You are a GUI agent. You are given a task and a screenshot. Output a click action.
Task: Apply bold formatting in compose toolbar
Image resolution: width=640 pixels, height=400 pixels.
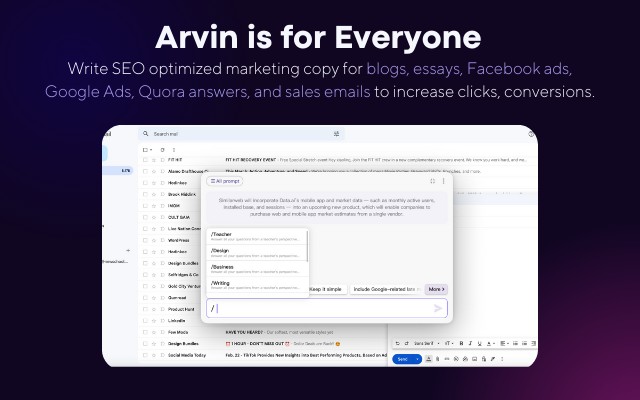[461, 343]
